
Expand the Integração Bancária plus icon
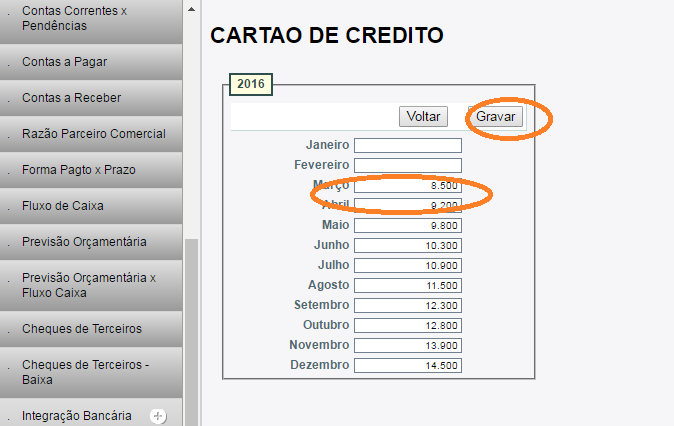[x=157, y=415]
